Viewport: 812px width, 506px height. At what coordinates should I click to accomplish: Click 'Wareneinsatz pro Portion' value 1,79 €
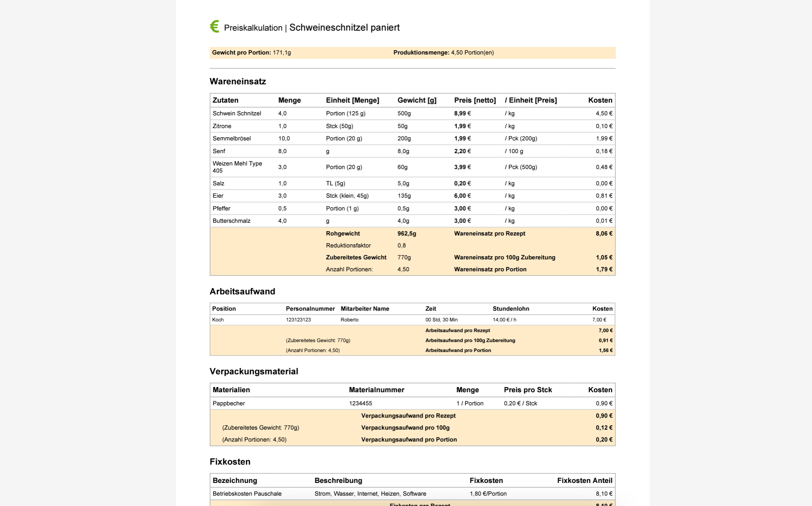click(604, 269)
